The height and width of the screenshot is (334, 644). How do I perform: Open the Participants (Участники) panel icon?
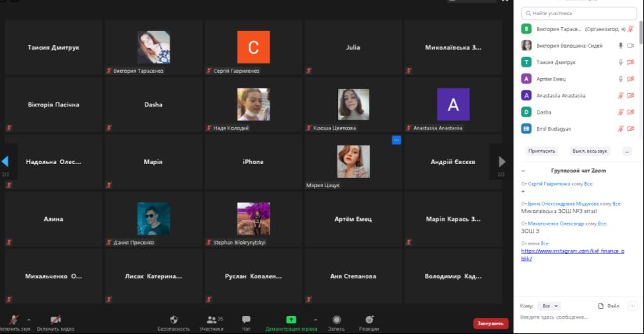212,319
